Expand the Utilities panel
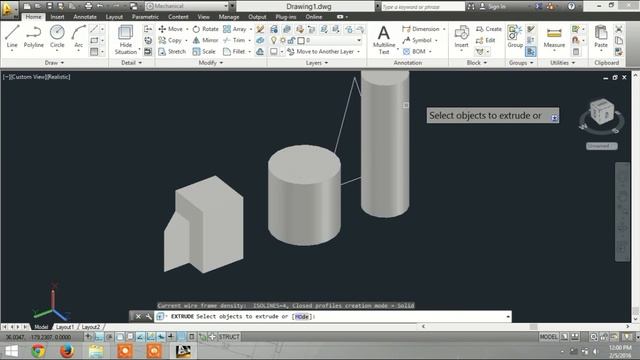The width and height of the screenshot is (640, 360). (562, 63)
